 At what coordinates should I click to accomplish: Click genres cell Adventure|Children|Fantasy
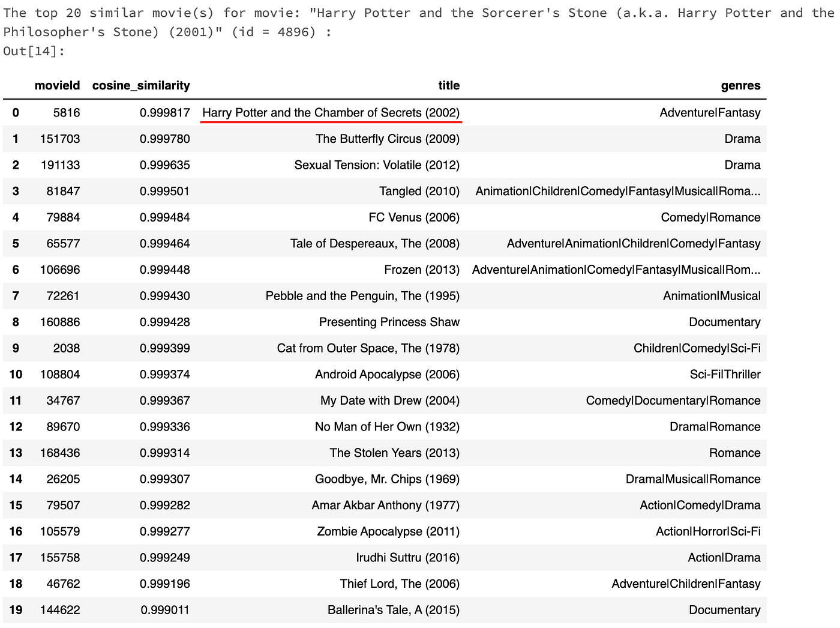click(x=686, y=584)
